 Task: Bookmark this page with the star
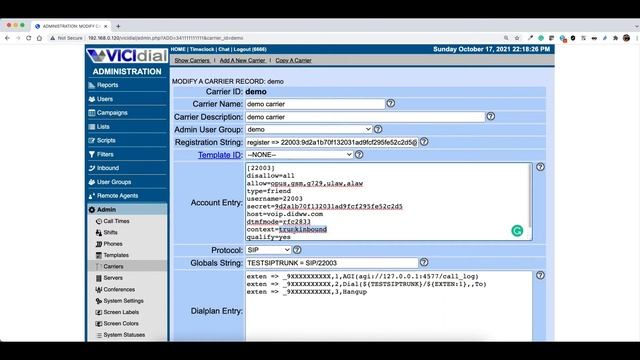[517, 38]
